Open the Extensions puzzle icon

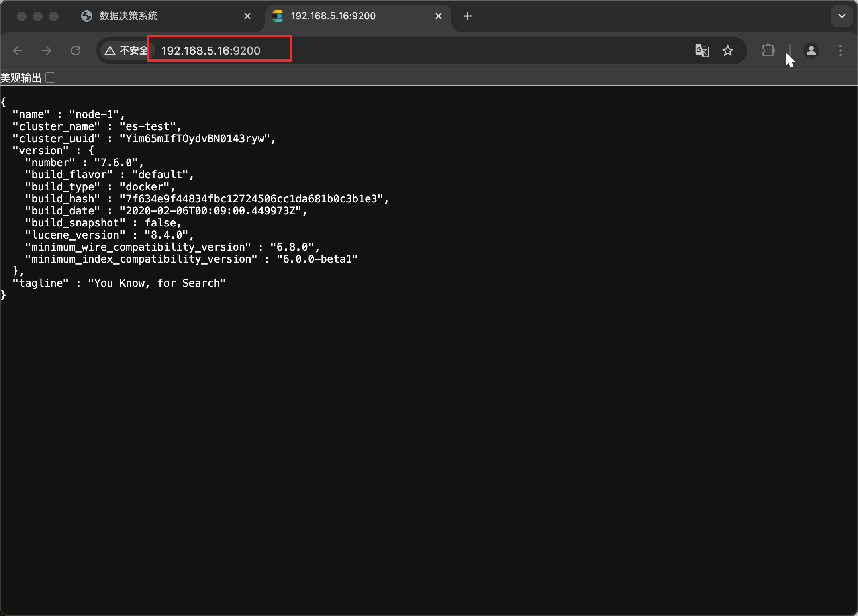pyautogui.click(x=768, y=51)
